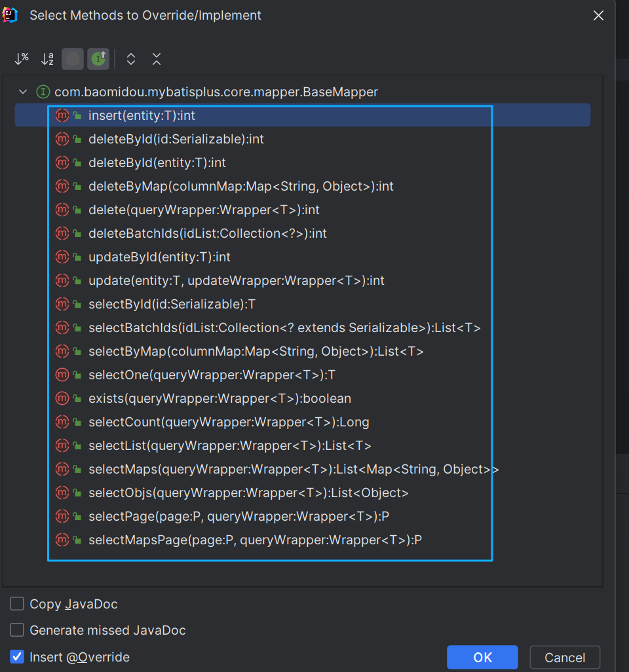Select selectMaps(queryWrapper) method row
This screenshot has width=629, height=672.
click(302, 469)
